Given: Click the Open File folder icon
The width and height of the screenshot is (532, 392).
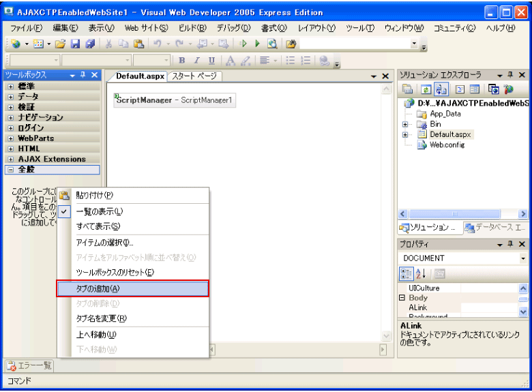Looking at the screenshot, I should 61,44.
